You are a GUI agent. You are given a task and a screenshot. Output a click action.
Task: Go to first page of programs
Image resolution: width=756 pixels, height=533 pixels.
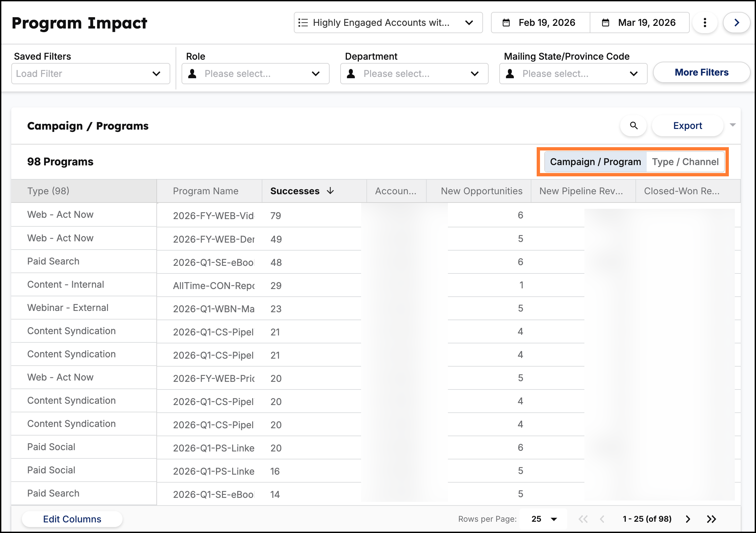pyautogui.click(x=583, y=519)
